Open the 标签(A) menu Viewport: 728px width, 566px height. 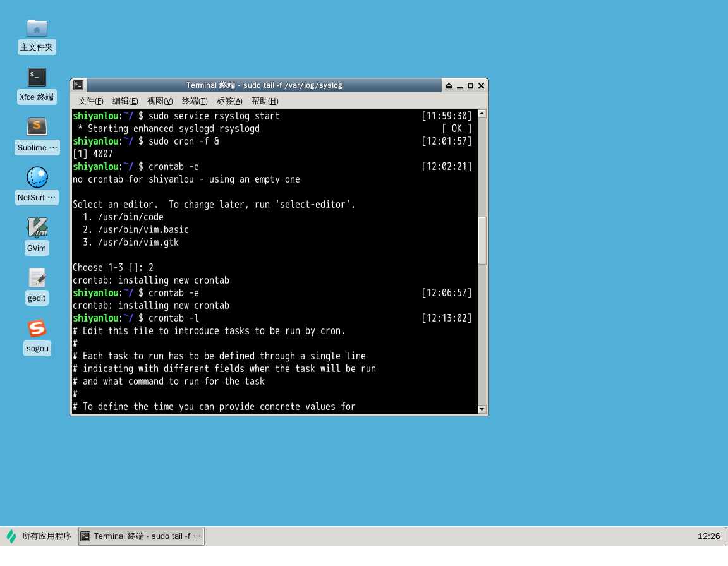[229, 101]
